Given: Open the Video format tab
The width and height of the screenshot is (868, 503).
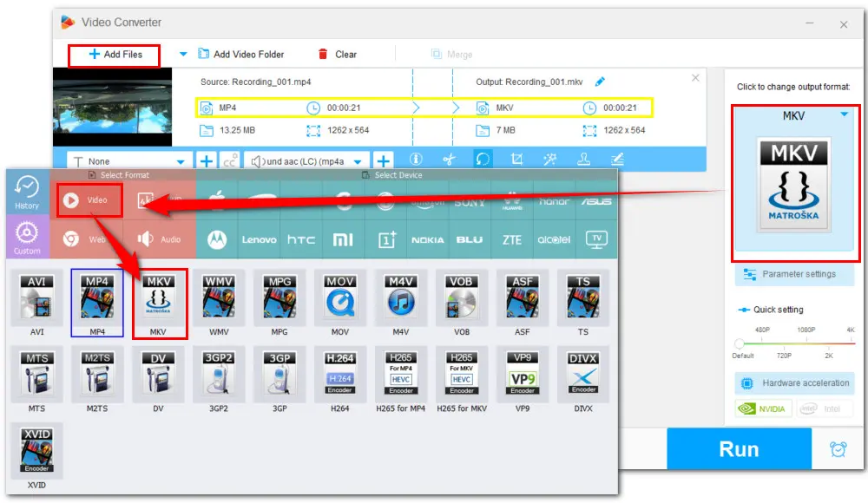Looking at the screenshot, I should click(89, 199).
